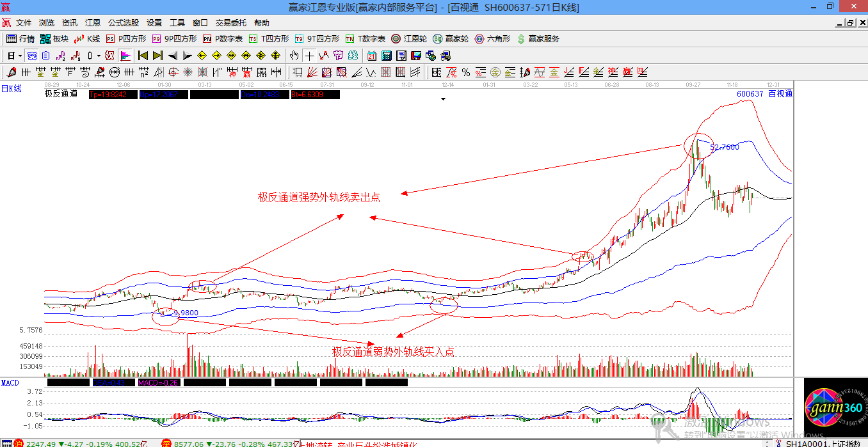This screenshot has height=447, width=868.
Task: Toggle the percent sign drawing tool
Action: pyautogui.click(x=465, y=72)
